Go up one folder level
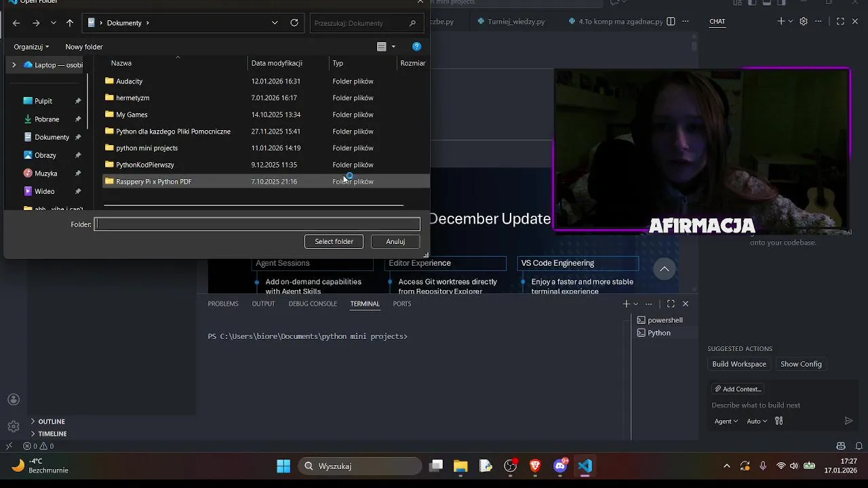 tap(69, 23)
